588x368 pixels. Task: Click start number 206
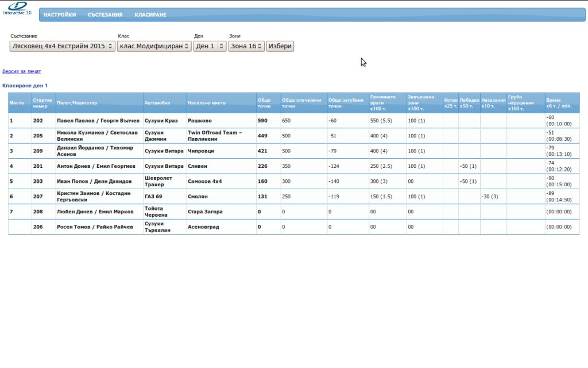38,227
